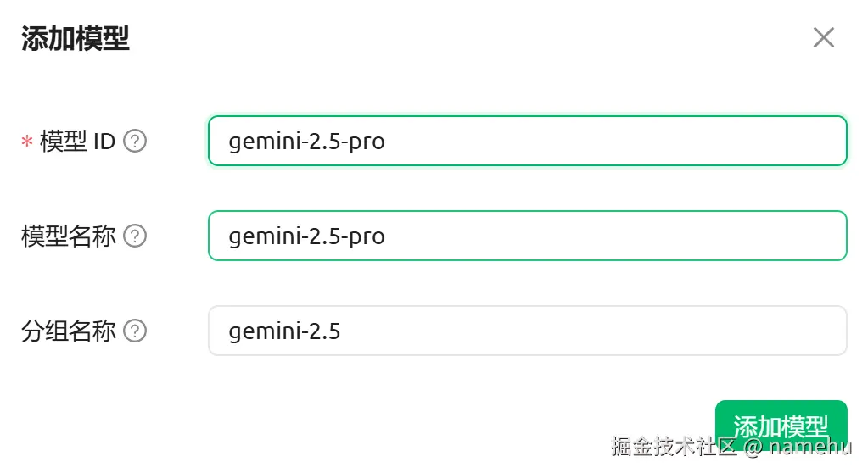The image size is (868, 473).
Task: Click the gemini-2.5 text in the 分组名称 field
Action: point(284,331)
